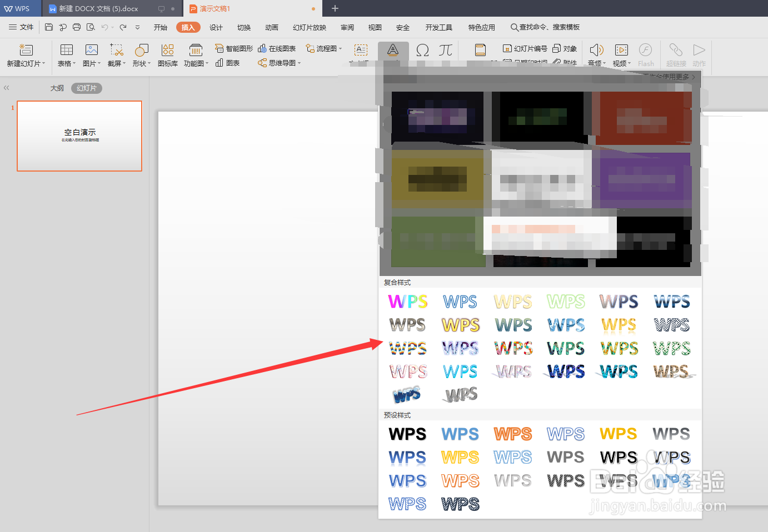
Task: Click the Omega symbol icon
Action: click(422, 50)
